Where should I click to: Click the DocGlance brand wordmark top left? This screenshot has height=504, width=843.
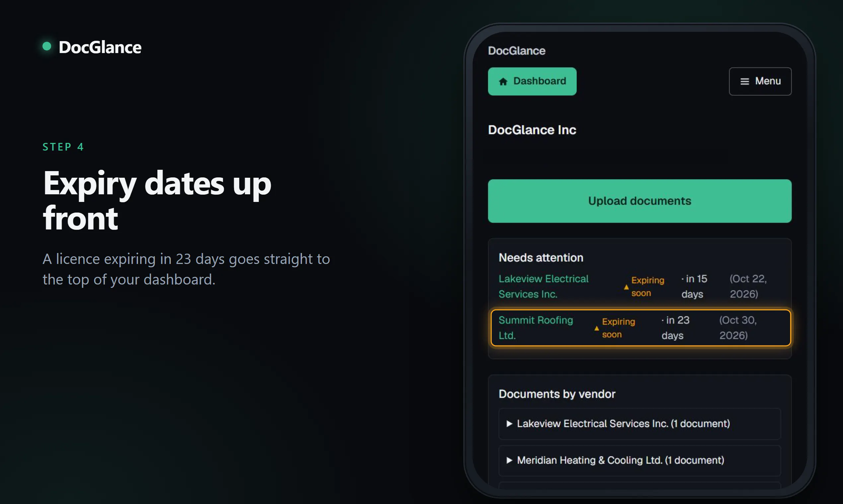100,47
